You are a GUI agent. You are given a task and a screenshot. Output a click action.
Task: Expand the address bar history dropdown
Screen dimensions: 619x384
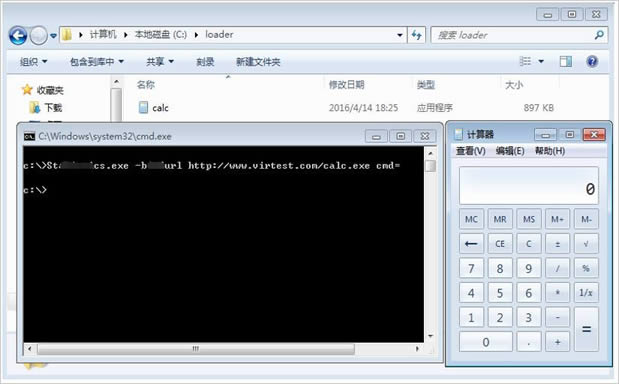tap(400, 35)
